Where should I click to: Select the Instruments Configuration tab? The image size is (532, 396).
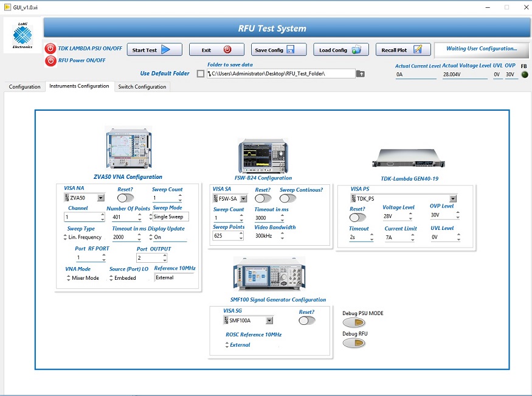point(80,86)
